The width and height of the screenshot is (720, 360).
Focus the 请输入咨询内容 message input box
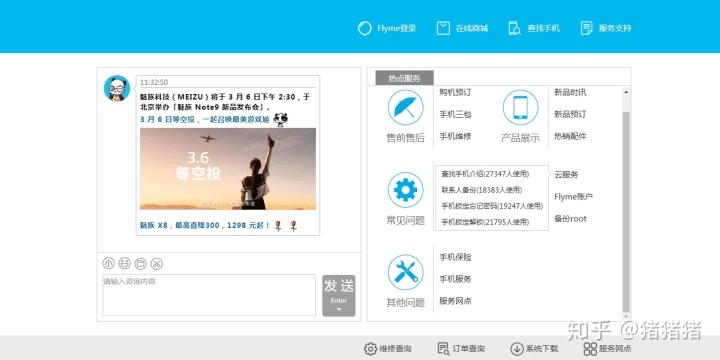[x=209, y=295]
